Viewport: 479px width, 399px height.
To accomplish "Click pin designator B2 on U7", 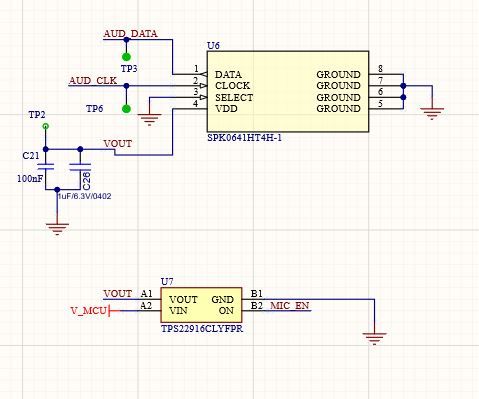I will click(257, 305).
